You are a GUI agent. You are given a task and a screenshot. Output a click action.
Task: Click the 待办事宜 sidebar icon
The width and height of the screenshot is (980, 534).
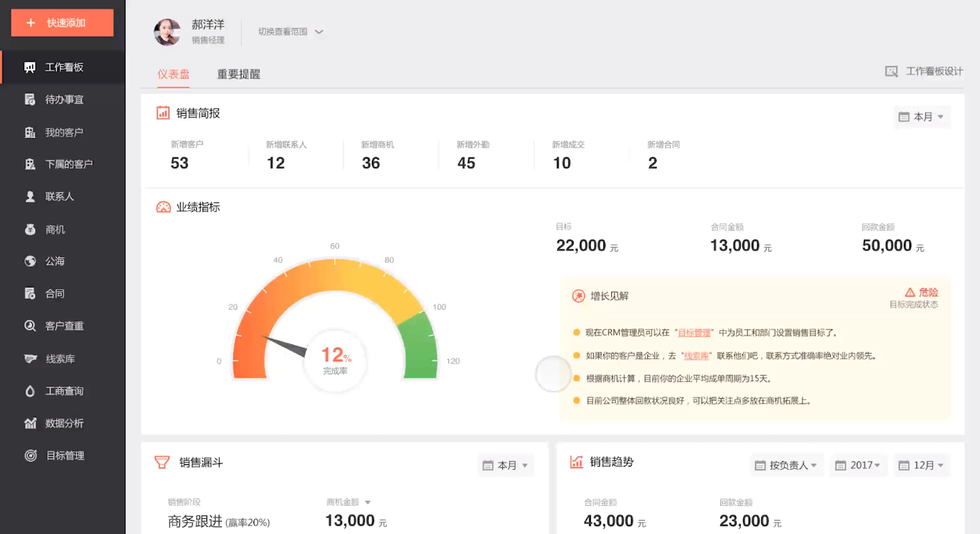(31, 100)
